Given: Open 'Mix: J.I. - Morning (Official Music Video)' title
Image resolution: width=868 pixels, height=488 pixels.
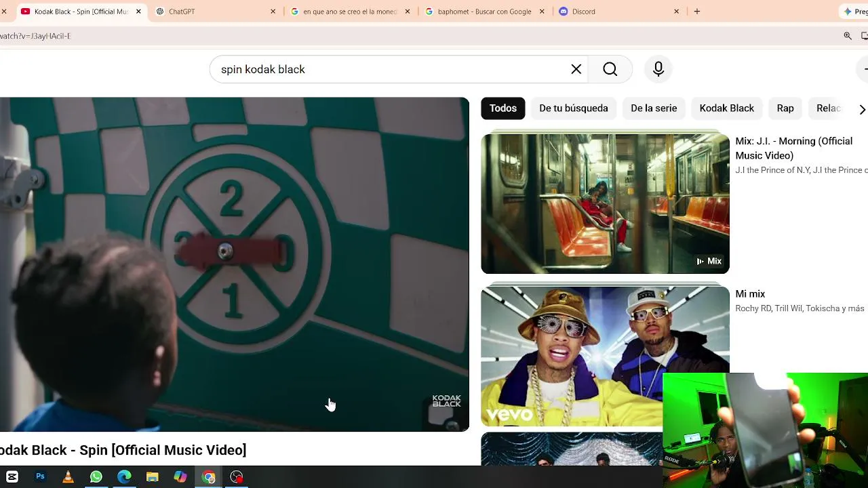Looking at the screenshot, I should (x=793, y=148).
